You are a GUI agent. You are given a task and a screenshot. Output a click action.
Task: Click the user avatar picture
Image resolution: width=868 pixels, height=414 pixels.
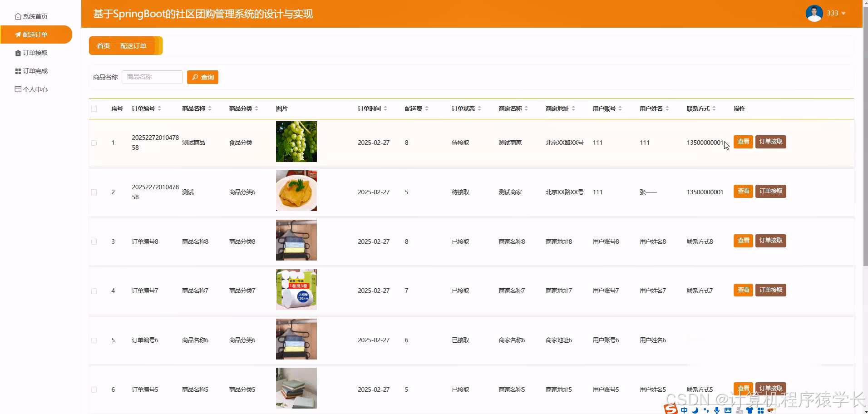click(814, 13)
